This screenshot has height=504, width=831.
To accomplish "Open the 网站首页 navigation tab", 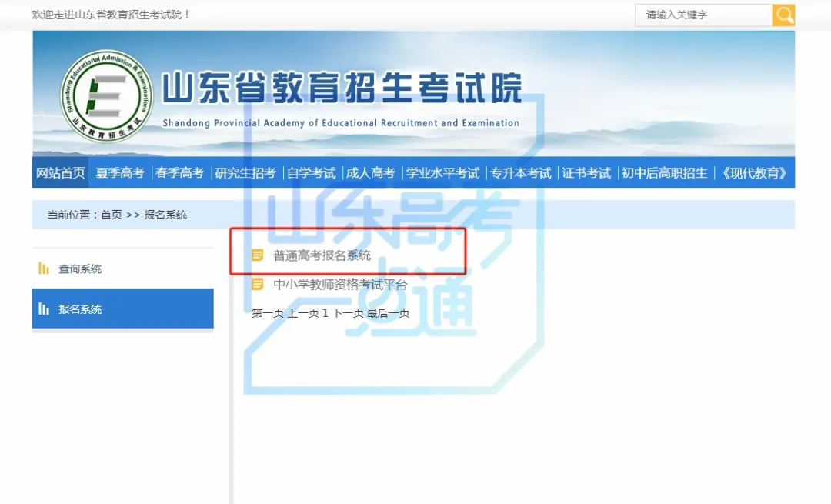I will pos(61,173).
